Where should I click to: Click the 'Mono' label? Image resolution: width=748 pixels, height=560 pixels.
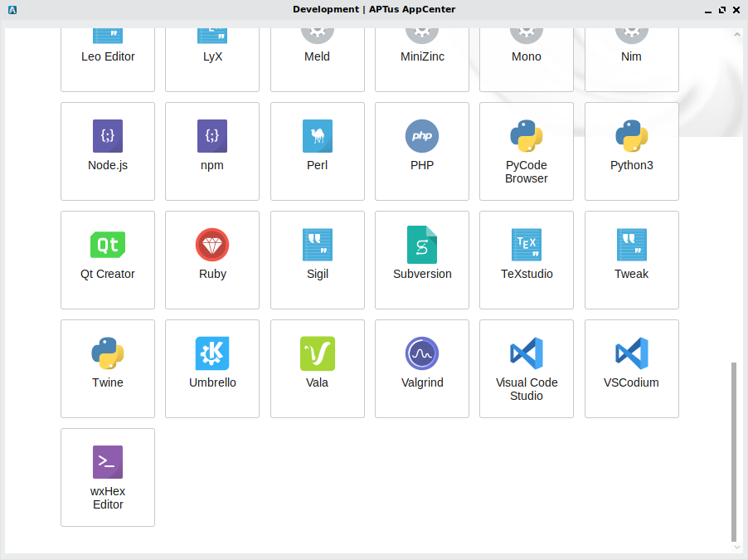point(527,56)
